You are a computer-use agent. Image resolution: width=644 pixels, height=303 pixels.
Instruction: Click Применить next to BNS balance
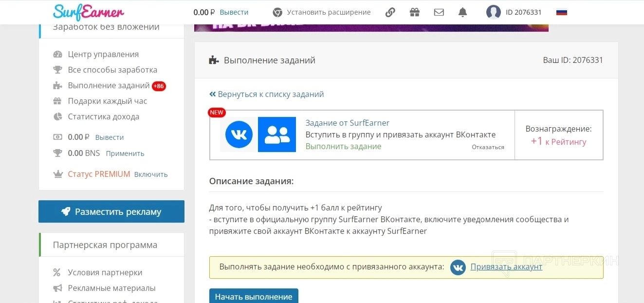pyautogui.click(x=125, y=153)
